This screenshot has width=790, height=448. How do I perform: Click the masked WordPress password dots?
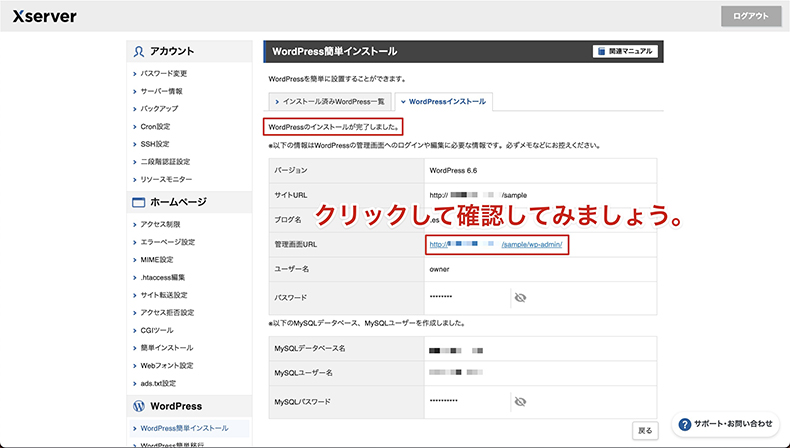(x=441, y=297)
